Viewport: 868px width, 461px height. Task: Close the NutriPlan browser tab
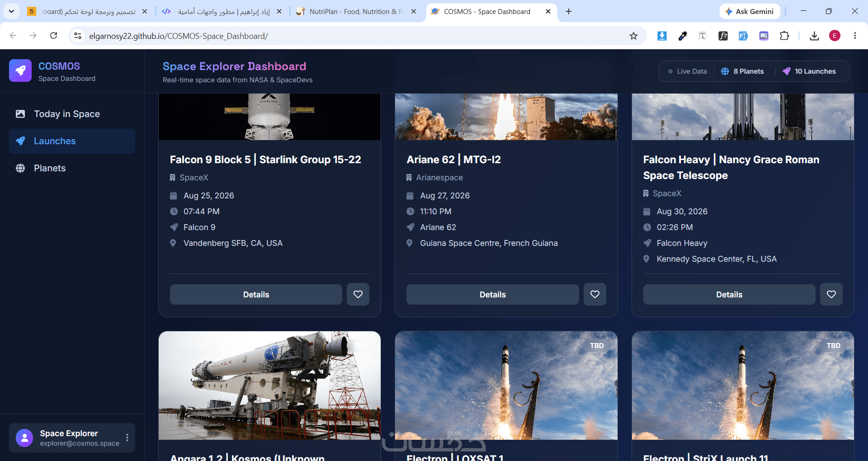click(413, 11)
